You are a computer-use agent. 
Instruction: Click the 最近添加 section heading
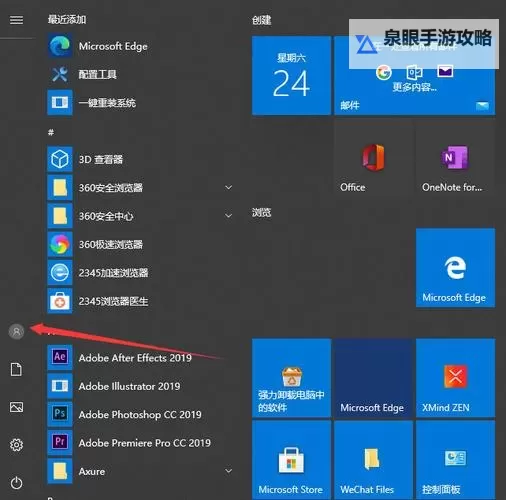click(x=67, y=19)
